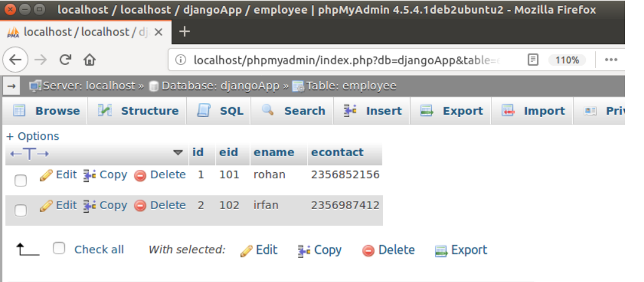This screenshot has width=644, height=282.
Task: Open the page actions three-dots menu
Action: tap(611, 61)
